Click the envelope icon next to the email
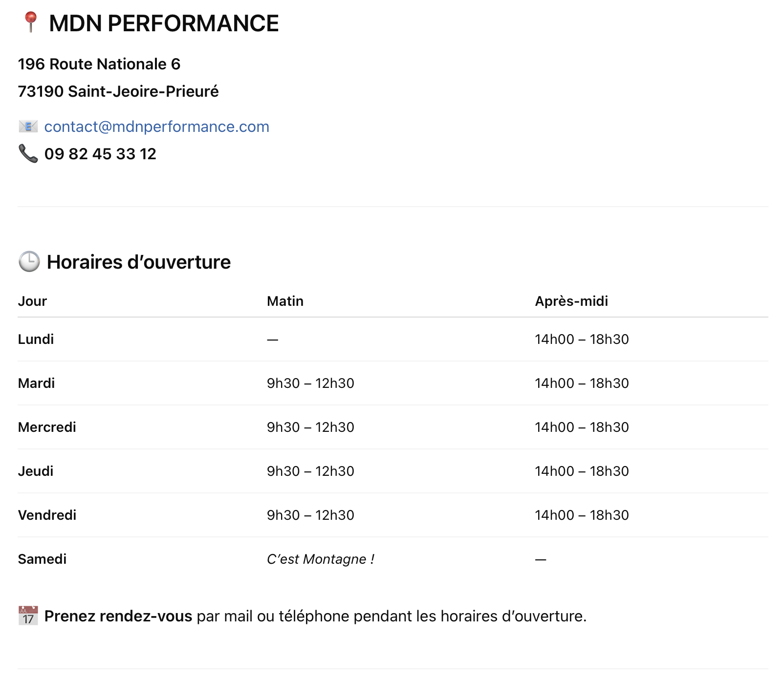The image size is (784, 681). 28,127
